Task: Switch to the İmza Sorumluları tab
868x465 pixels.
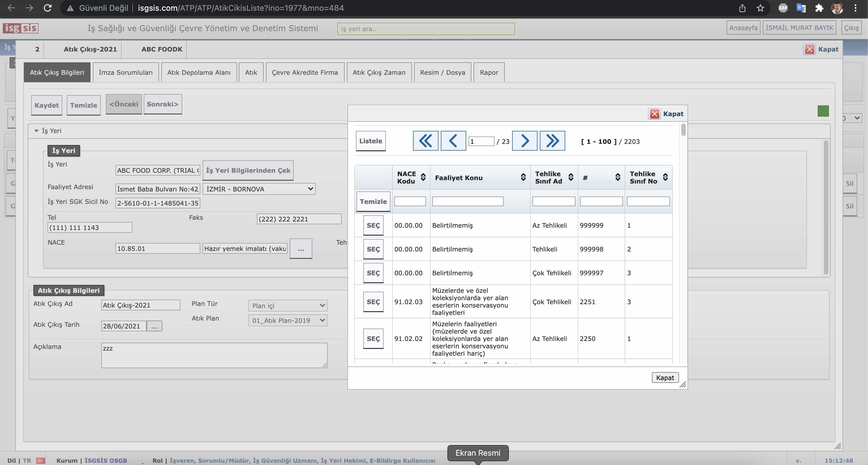Action: pos(125,72)
